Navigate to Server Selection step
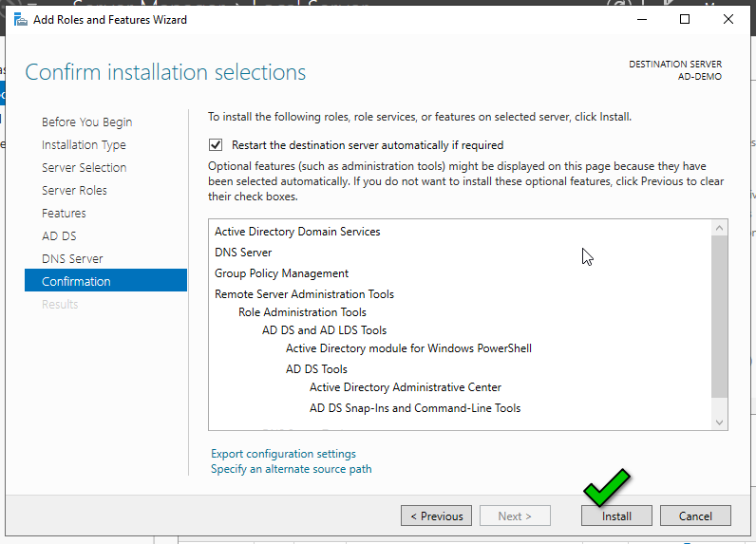 click(x=84, y=167)
